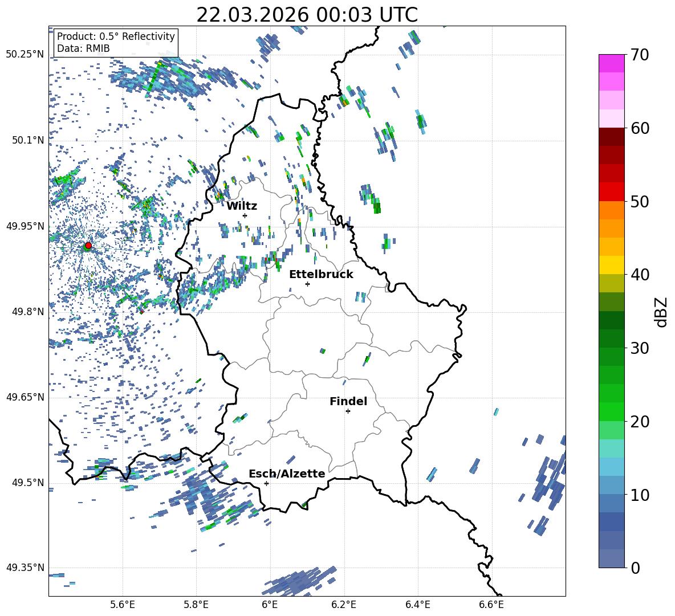Click the 5.8°E longitude label

(196, 605)
